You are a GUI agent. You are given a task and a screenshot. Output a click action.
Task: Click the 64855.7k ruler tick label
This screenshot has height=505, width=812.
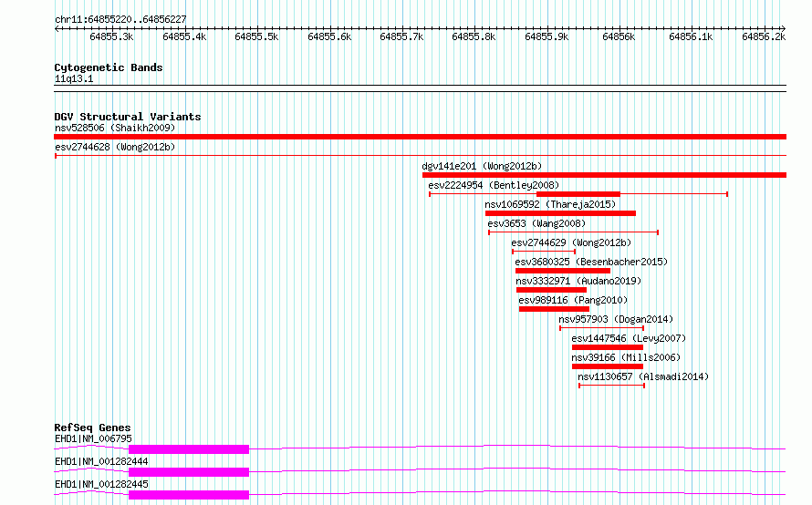click(401, 36)
